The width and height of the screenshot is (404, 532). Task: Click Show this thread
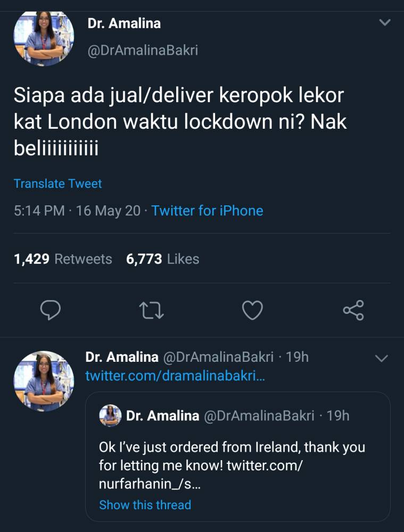pyautogui.click(x=145, y=505)
